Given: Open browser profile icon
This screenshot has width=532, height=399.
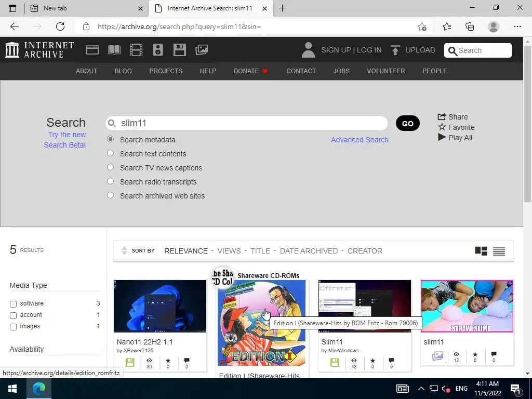Looking at the screenshot, I should point(494,26).
